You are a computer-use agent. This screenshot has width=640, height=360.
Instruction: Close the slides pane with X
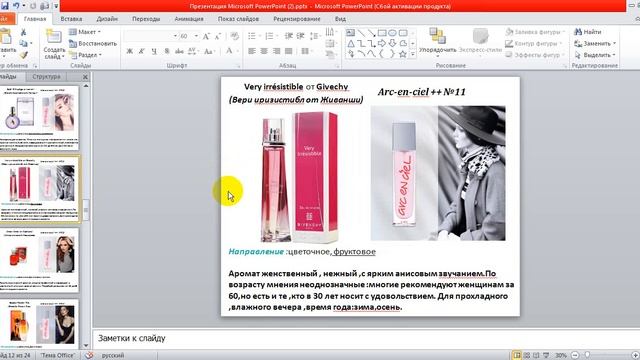pyautogui.click(x=85, y=77)
